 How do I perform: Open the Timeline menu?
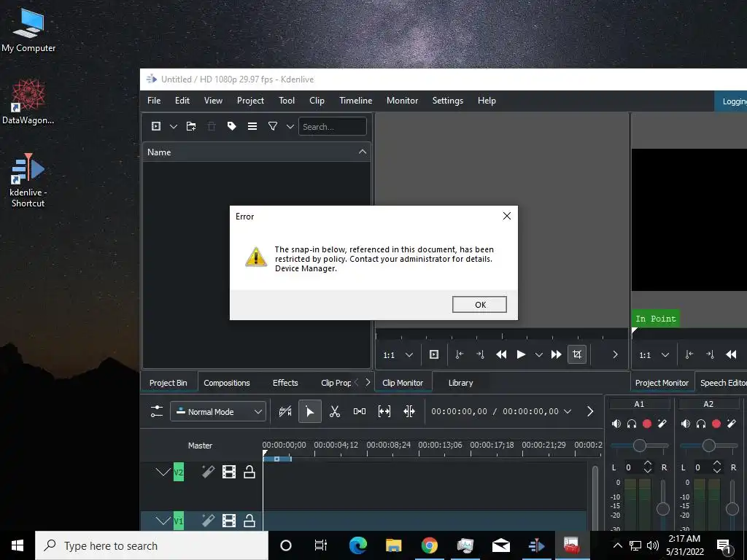point(355,101)
